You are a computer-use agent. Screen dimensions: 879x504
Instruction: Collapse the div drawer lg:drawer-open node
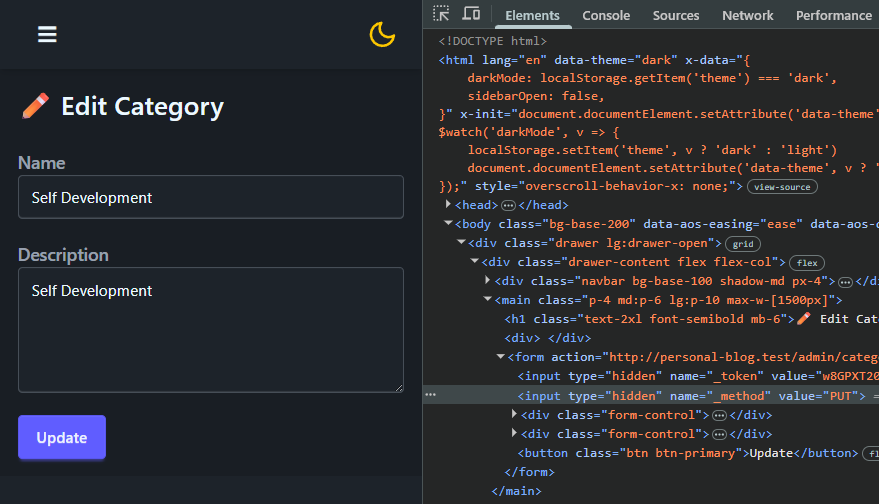point(461,242)
